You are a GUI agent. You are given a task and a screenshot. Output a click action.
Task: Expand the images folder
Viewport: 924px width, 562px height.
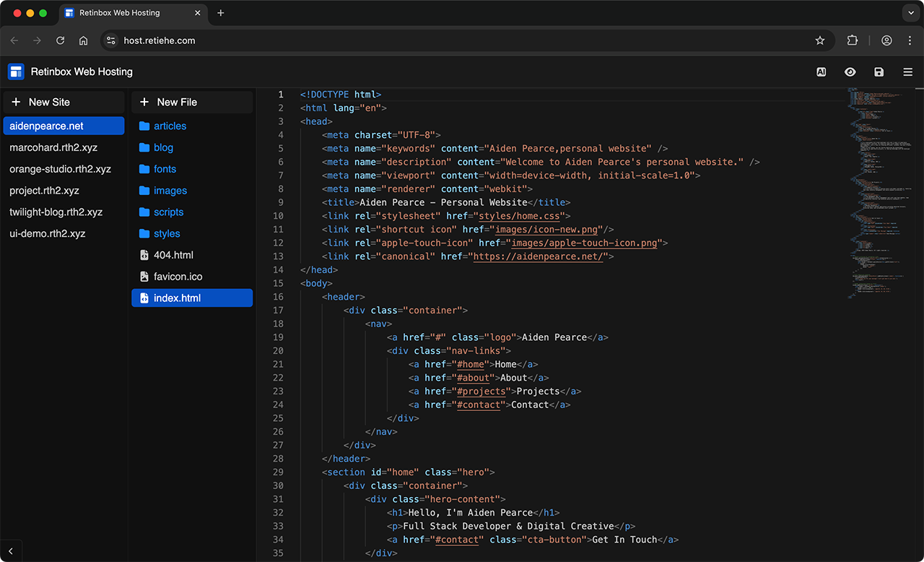[170, 191]
